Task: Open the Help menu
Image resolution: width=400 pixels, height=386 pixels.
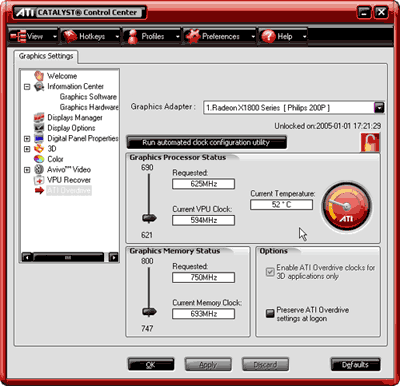Action: [x=283, y=36]
